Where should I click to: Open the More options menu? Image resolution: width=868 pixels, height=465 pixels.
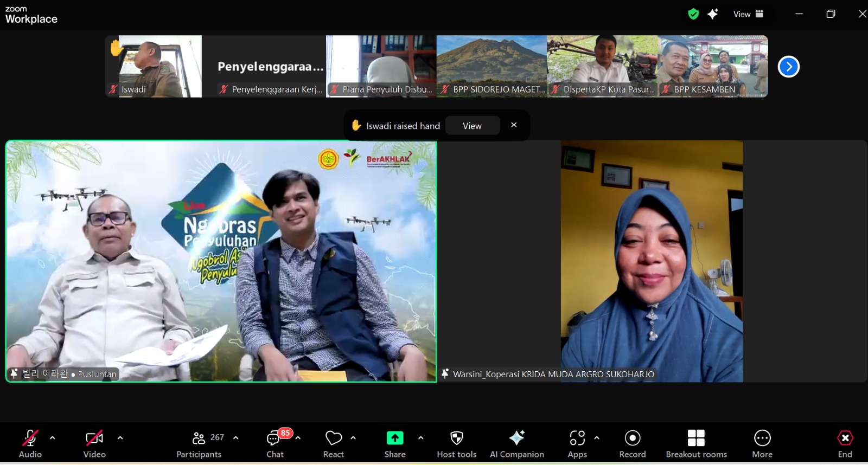click(x=762, y=444)
